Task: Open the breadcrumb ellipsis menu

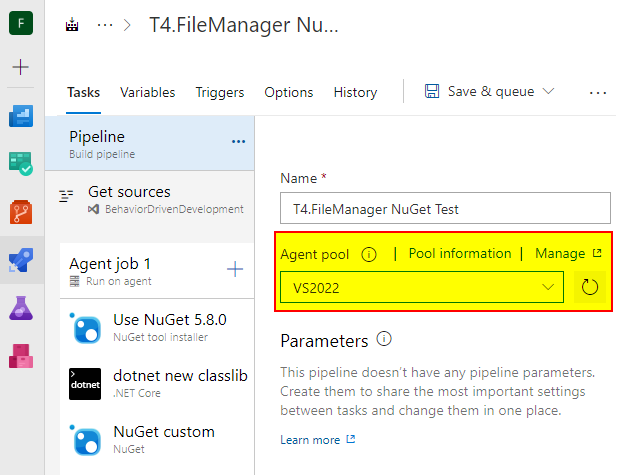Action: coord(105,26)
